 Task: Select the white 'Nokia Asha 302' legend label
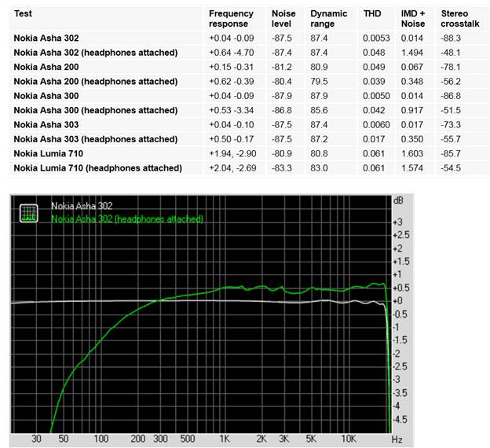[x=82, y=206]
